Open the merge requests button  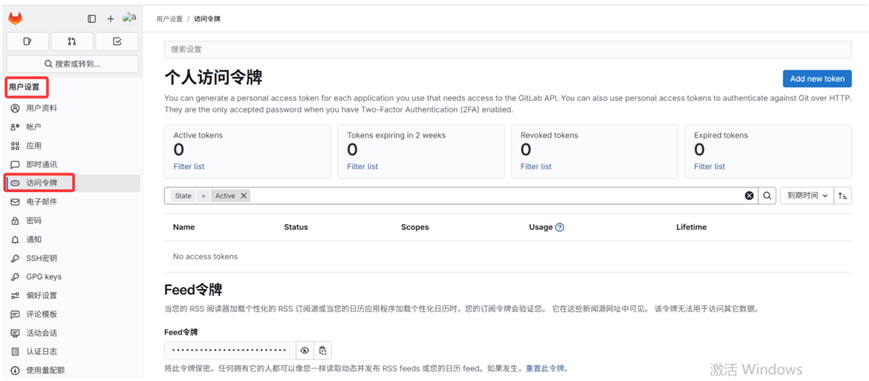coord(72,42)
